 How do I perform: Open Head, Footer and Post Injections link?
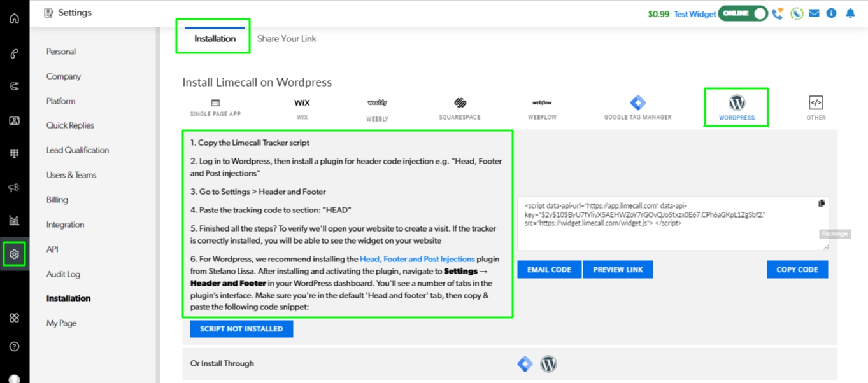(x=417, y=260)
